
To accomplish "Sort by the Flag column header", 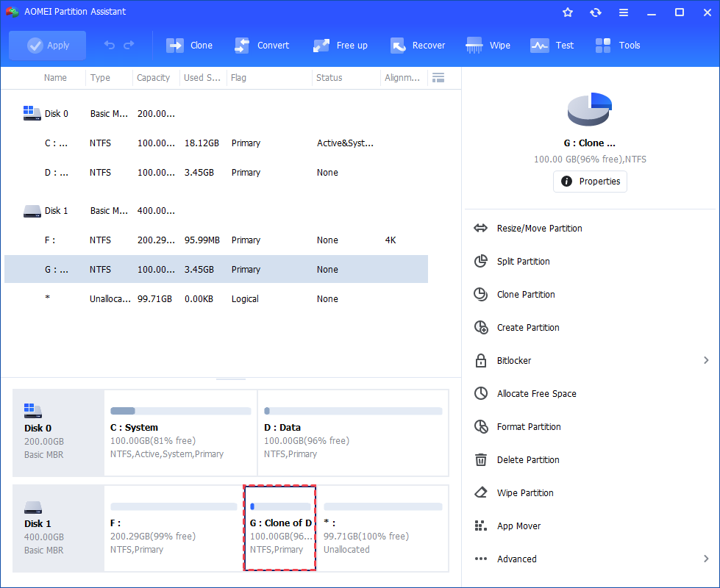I will tap(238, 78).
